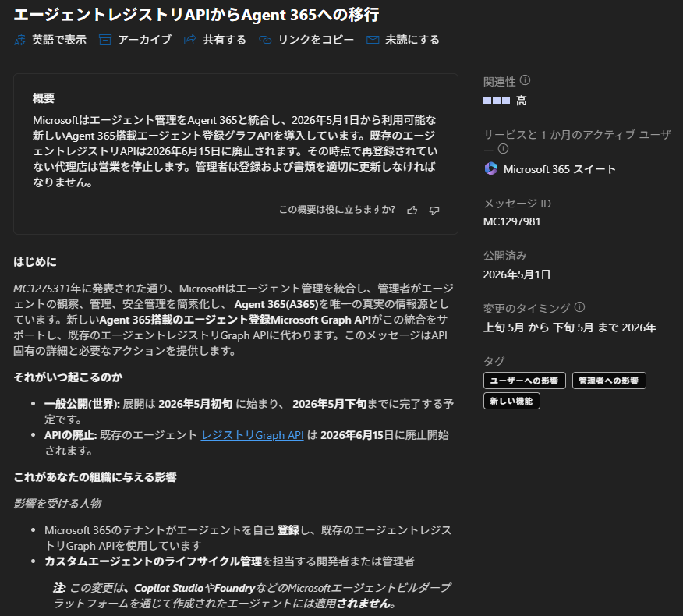
Task: Select the 新しい機能 tag
Action: tap(511, 402)
